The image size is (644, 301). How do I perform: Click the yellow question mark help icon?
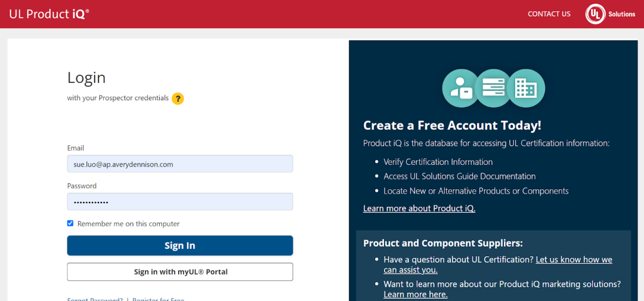(178, 99)
